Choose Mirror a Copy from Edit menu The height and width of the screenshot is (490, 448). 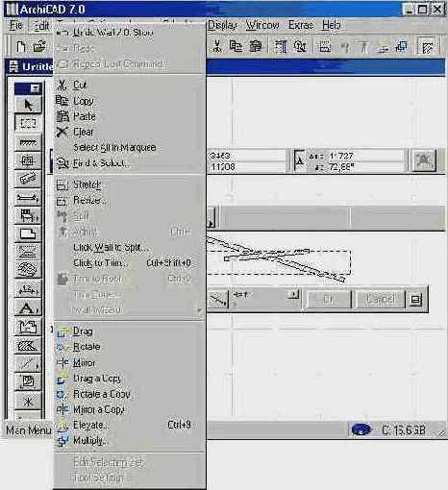click(x=98, y=409)
